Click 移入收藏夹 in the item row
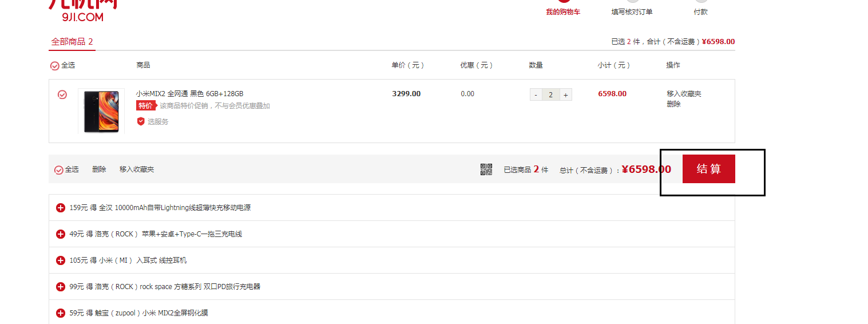Viewport: 868px width, 324px height. [684, 94]
